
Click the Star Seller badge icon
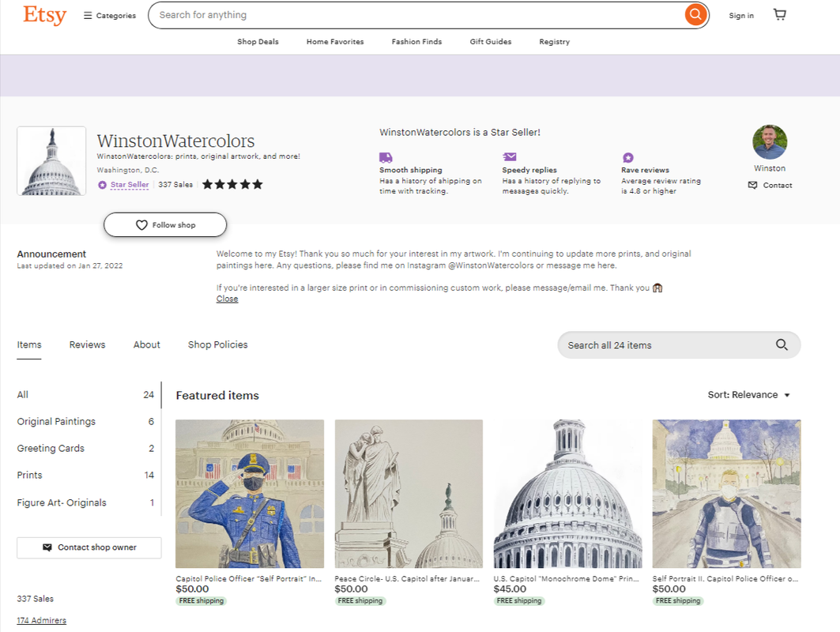(x=102, y=185)
